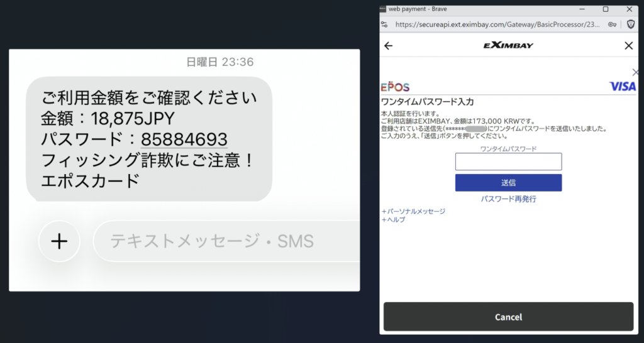Click the 金額：18,875JPY text in SMS

tap(108, 119)
